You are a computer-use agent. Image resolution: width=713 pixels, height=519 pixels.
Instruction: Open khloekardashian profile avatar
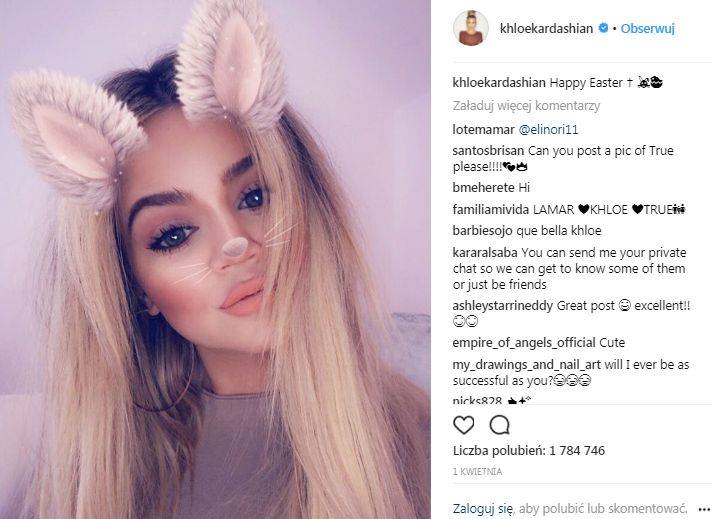(x=471, y=29)
